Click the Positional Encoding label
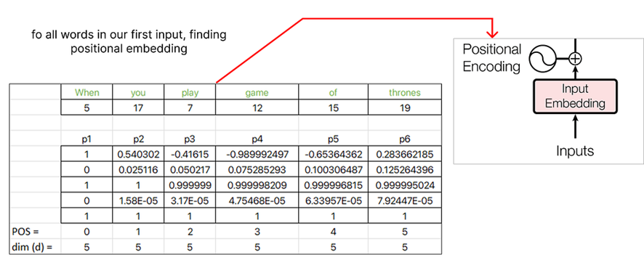 tap(491, 58)
